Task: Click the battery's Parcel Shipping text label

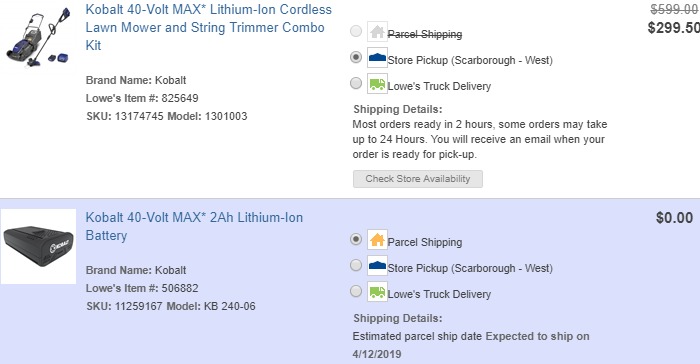Action: point(425,242)
